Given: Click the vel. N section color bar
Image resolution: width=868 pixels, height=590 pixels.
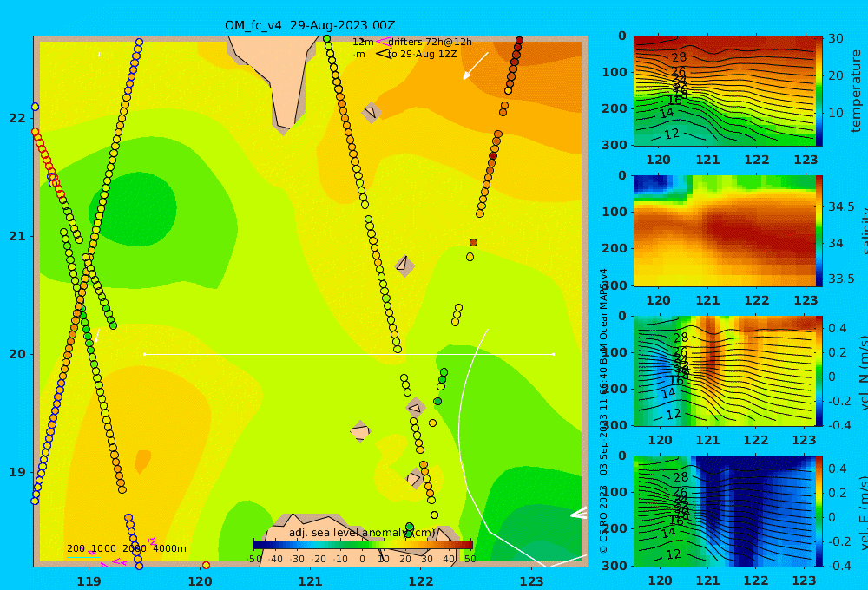Looking at the screenshot, I should click(x=819, y=370).
